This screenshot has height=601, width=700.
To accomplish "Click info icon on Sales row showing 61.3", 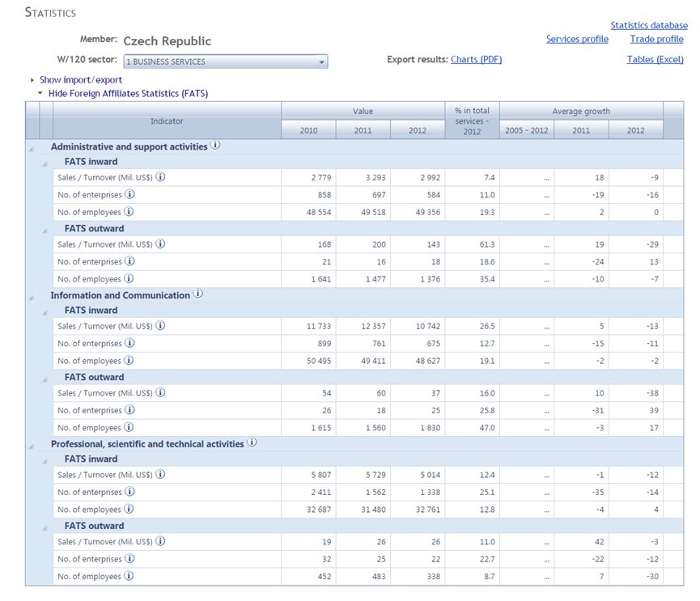I will tap(160, 243).
